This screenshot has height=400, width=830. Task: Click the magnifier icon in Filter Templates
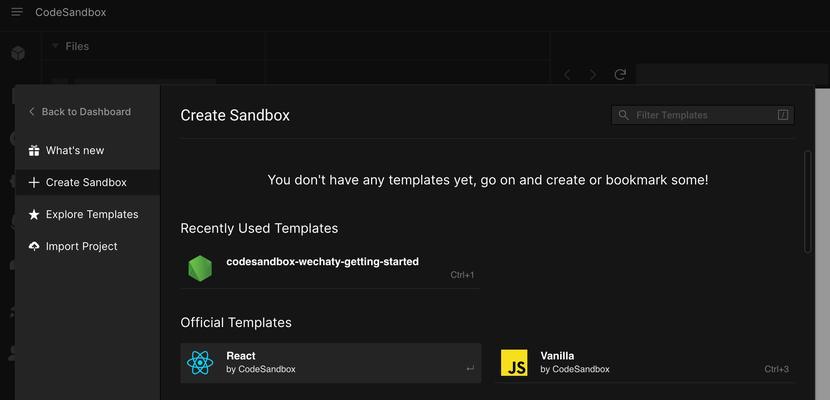click(x=624, y=115)
